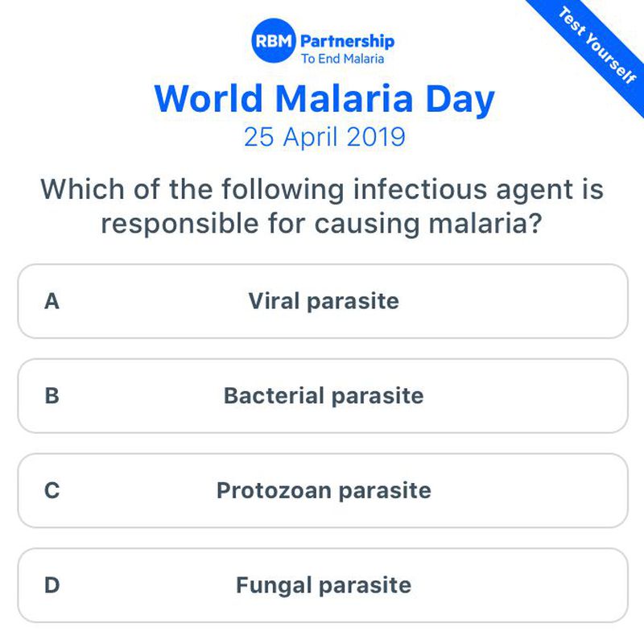644x644 pixels.
Task: Click the letter A option marker
Action: click(52, 301)
